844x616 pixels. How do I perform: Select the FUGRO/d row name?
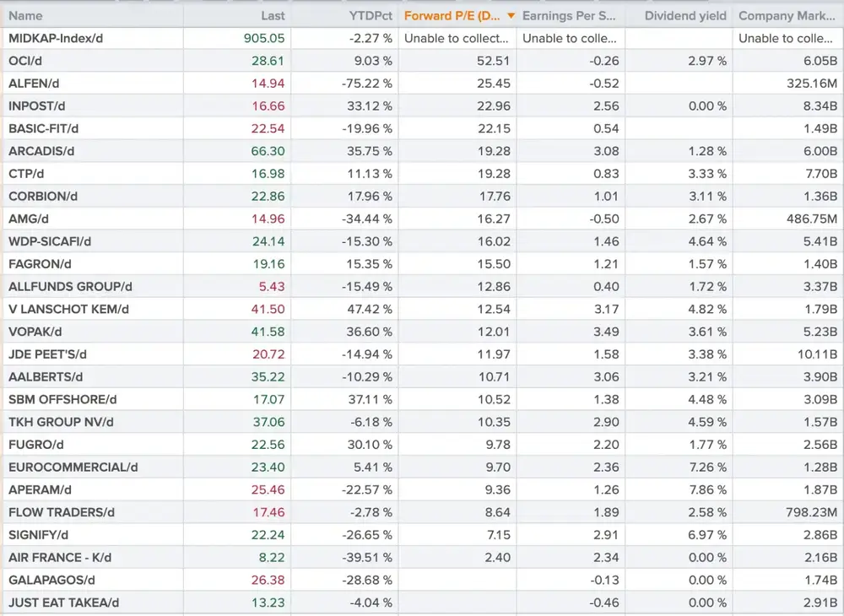pyautogui.click(x=36, y=445)
